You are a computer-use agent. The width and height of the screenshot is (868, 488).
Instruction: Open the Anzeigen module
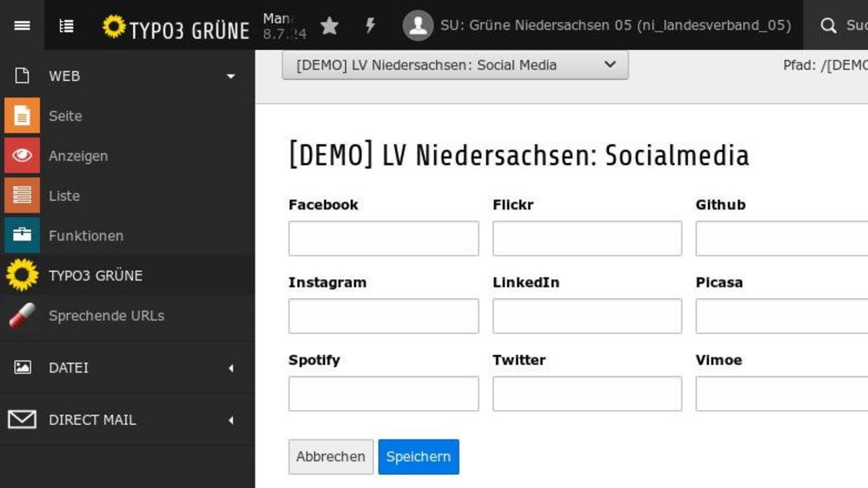pyautogui.click(x=78, y=155)
